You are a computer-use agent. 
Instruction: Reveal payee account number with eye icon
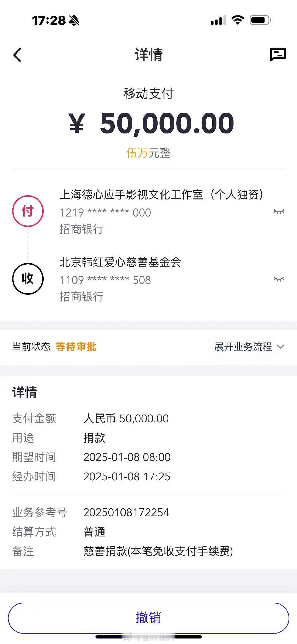pyautogui.click(x=279, y=279)
